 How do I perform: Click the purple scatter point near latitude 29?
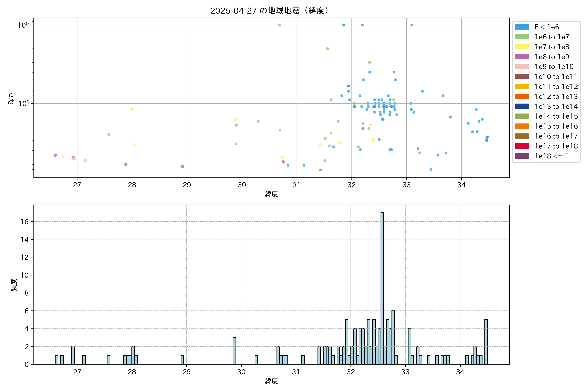click(x=182, y=166)
